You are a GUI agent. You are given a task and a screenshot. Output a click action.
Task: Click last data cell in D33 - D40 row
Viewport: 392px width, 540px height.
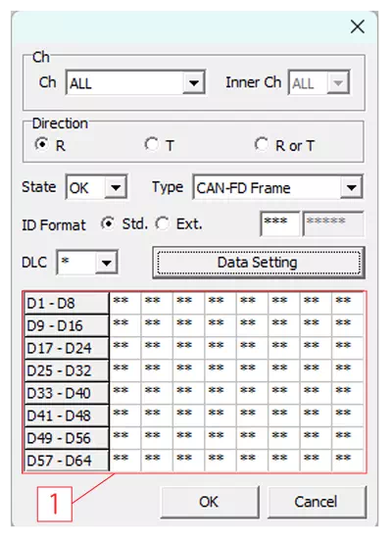[x=348, y=393]
